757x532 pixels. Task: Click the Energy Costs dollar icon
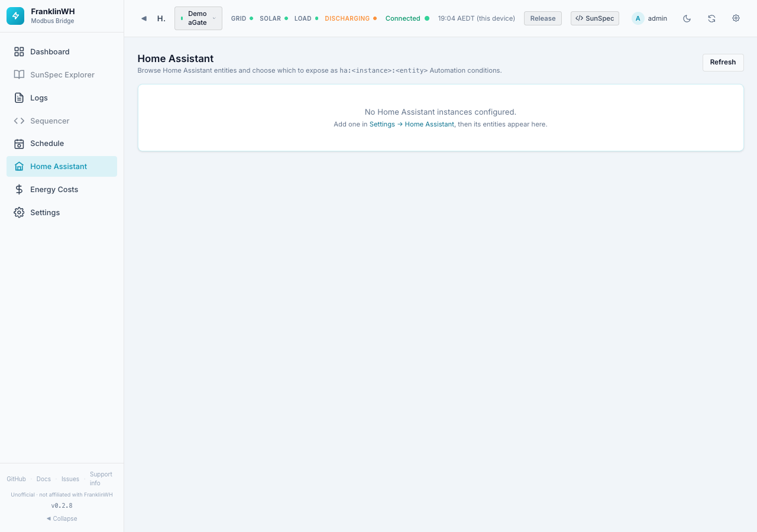(19, 190)
